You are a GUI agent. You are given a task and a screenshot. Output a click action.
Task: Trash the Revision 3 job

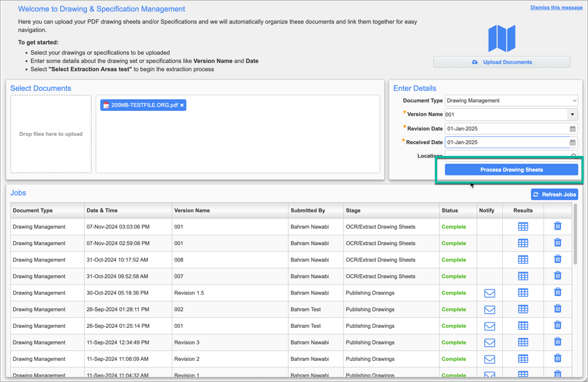pos(558,341)
